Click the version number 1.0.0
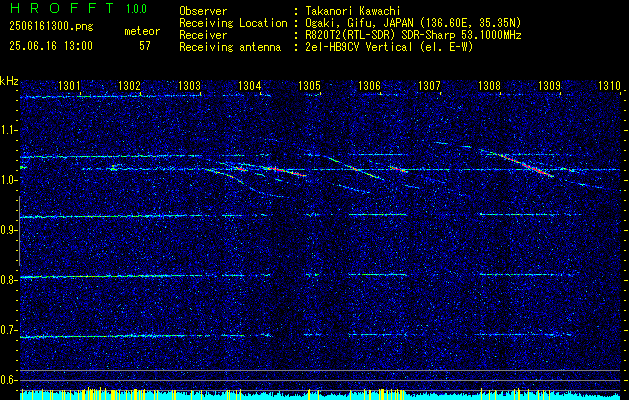 pos(136,9)
